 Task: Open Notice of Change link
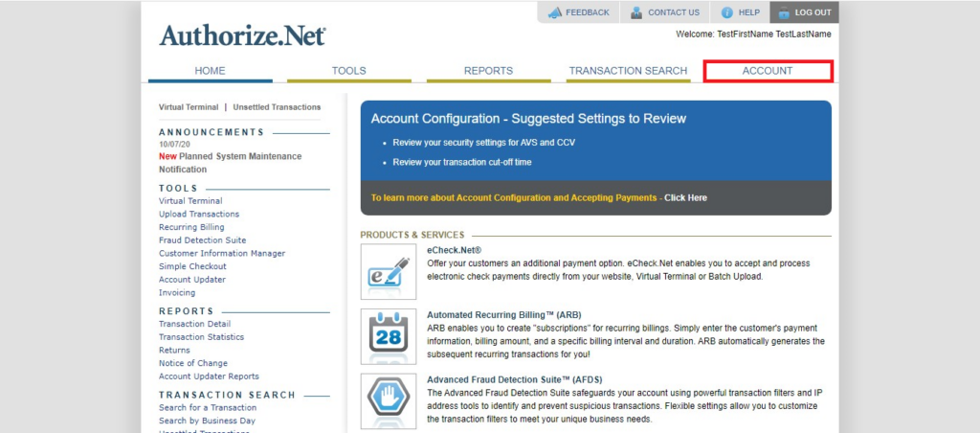tap(193, 363)
